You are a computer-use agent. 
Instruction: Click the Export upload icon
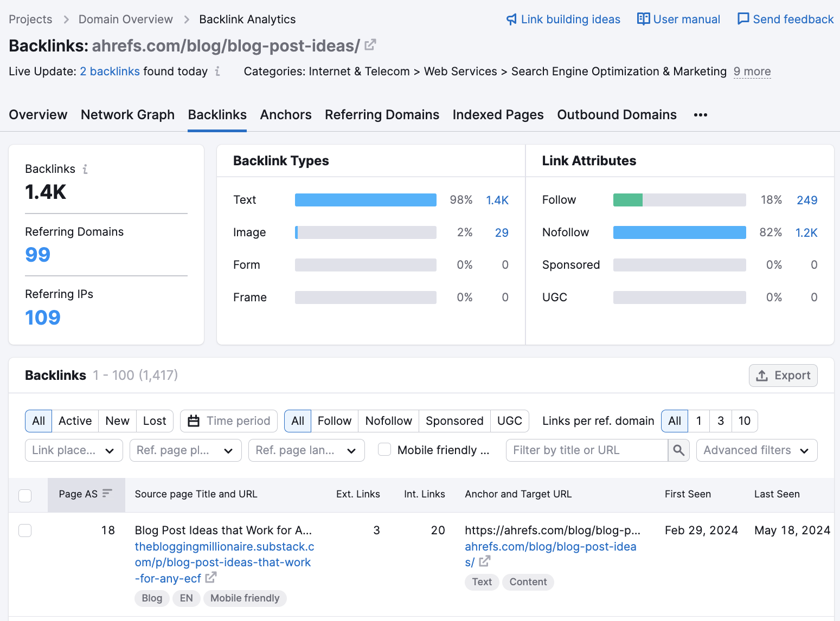762,376
